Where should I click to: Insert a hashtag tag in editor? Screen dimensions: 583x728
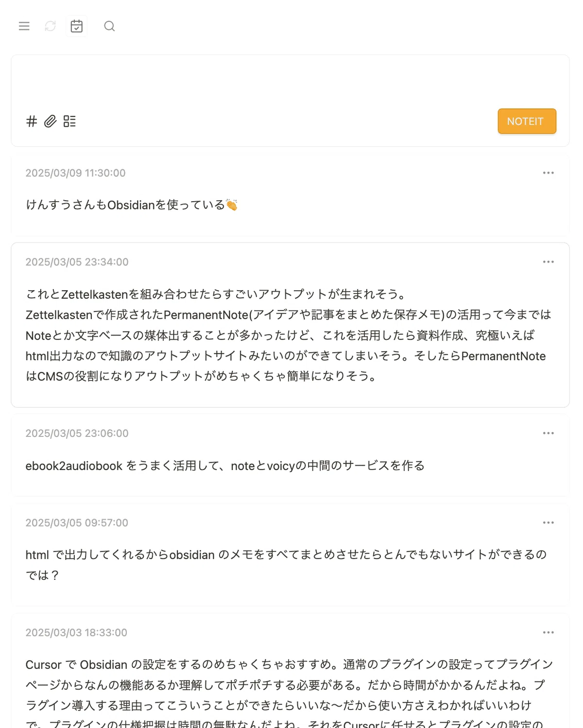(32, 121)
